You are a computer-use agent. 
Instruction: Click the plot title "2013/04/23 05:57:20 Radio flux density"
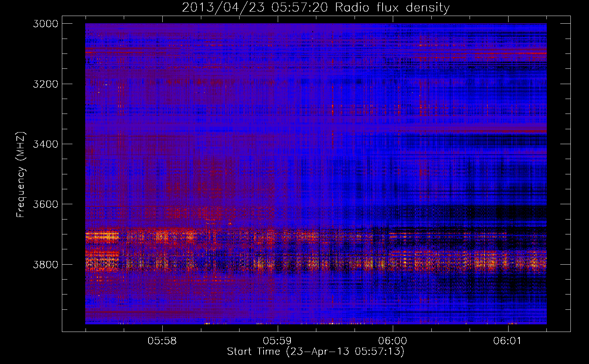[316, 7]
